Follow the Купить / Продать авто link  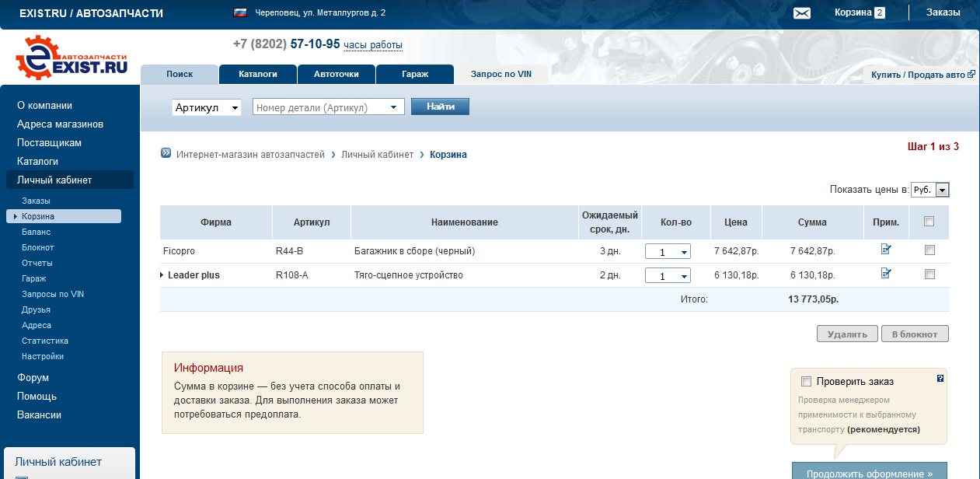click(x=918, y=75)
